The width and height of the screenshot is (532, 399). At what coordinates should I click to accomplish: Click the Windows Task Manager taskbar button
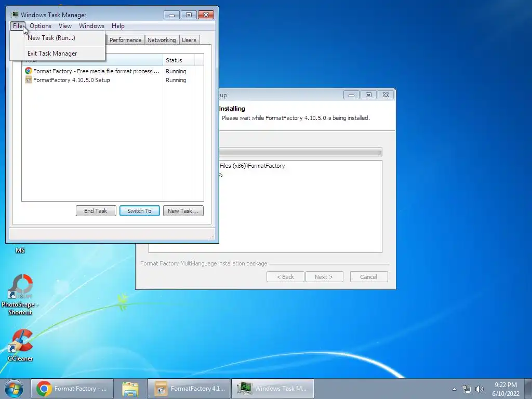pos(273,389)
